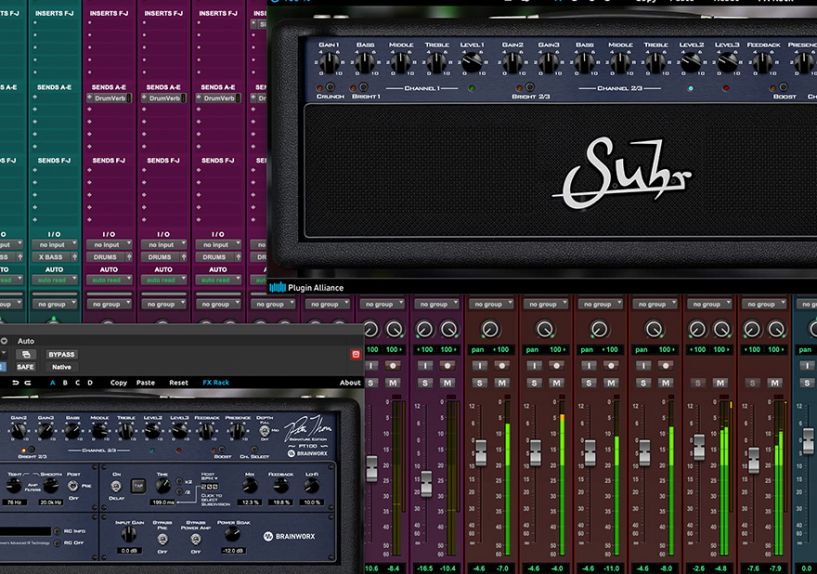The width and height of the screenshot is (817, 574).
Task: Click the BYPASS button
Action: pos(61,355)
